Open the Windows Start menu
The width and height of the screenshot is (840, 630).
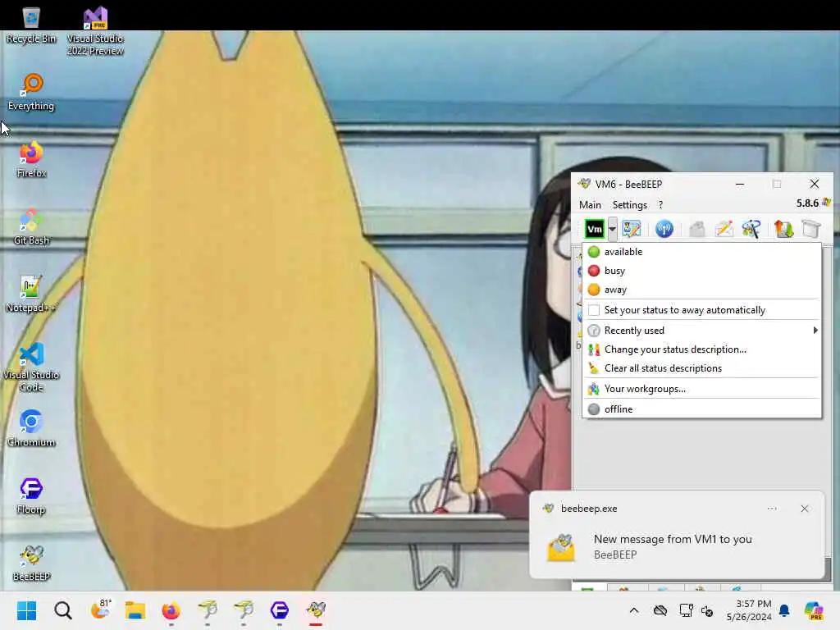[26, 610]
